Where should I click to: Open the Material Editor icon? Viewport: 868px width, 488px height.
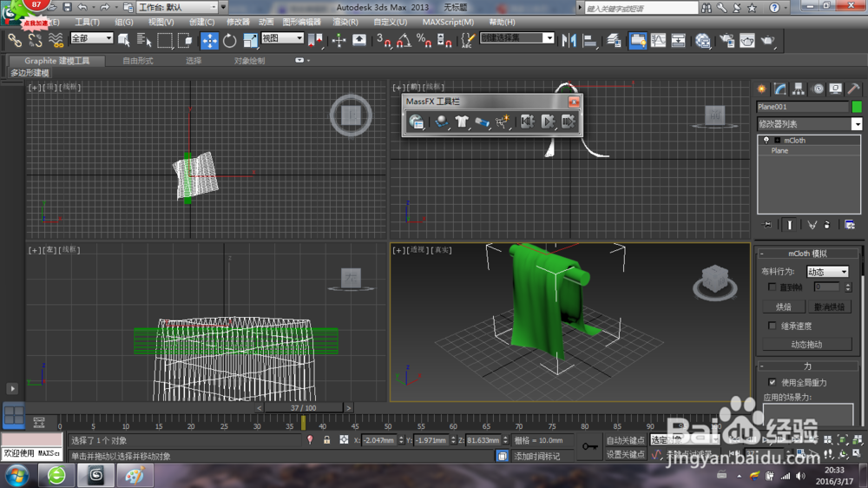703,41
